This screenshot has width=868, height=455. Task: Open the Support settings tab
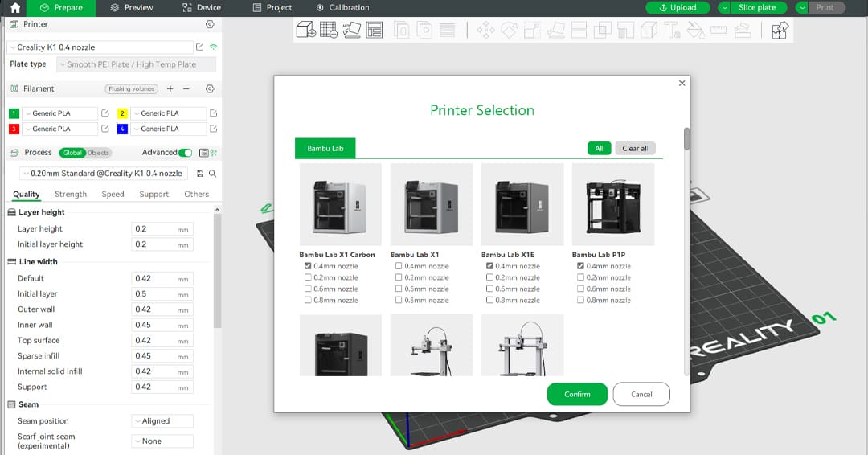[154, 195]
